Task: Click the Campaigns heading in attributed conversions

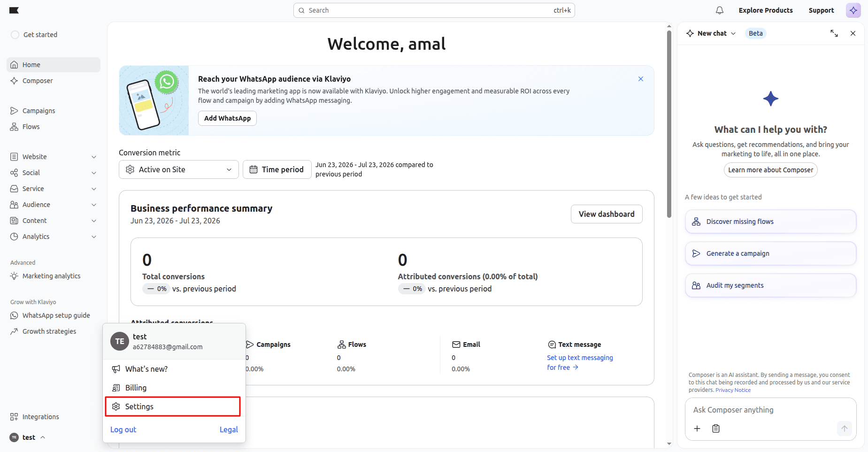Action: [268, 345]
